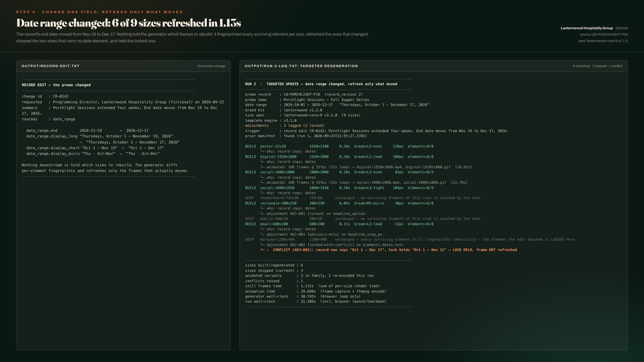Select the 'prior manifest : found' line

click(x=306, y=136)
